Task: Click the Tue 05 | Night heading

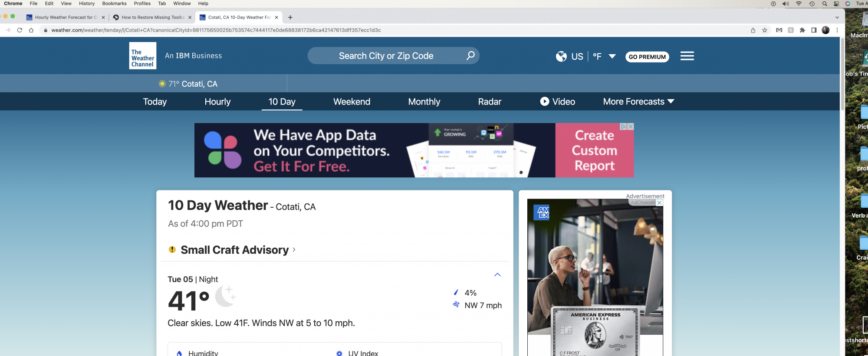Action: click(193, 279)
